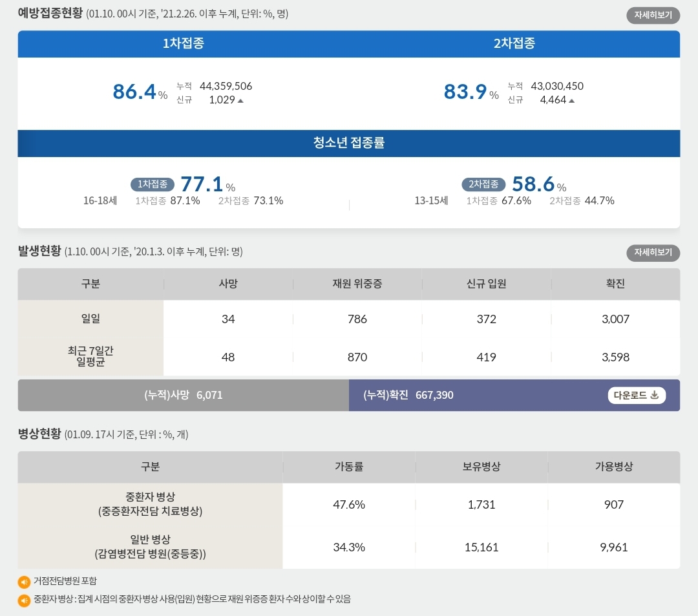The width and height of the screenshot is (698, 616).
Task: Click the 86.4% first dose rate
Action: 140,92
